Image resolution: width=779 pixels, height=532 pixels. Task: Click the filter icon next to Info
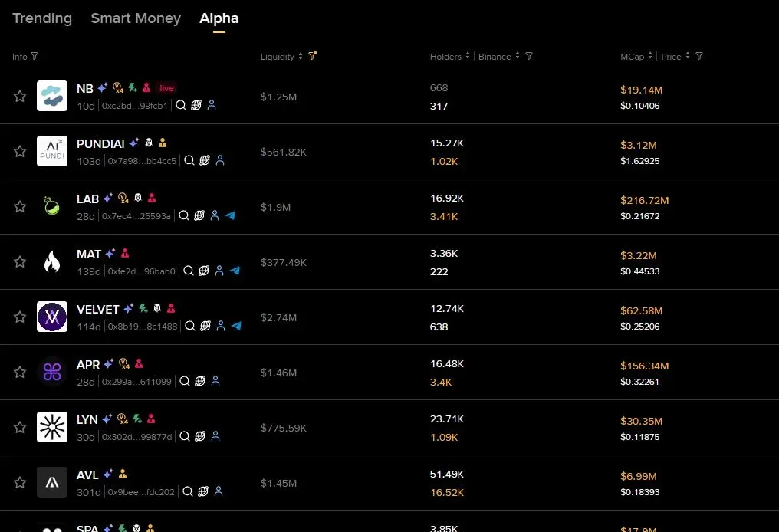(36, 56)
